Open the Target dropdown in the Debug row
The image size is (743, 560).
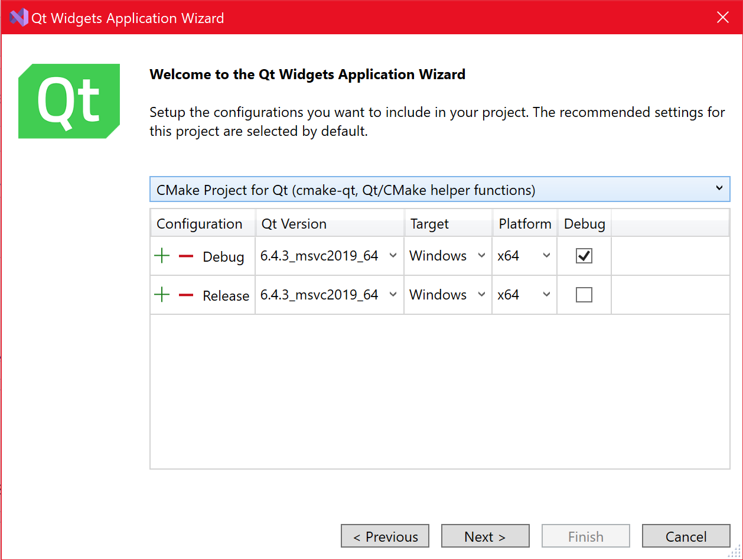(481, 256)
